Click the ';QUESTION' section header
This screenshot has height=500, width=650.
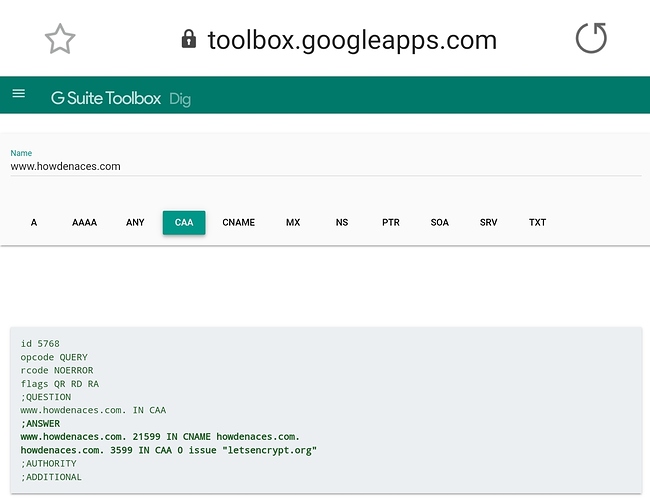tap(46, 397)
